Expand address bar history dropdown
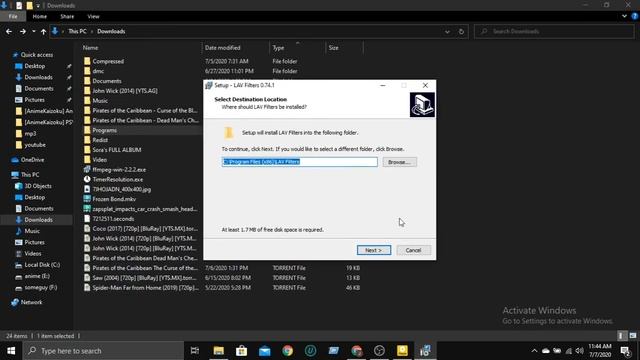The width and height of the screenshot is (640, 360). tap(447, 31)
